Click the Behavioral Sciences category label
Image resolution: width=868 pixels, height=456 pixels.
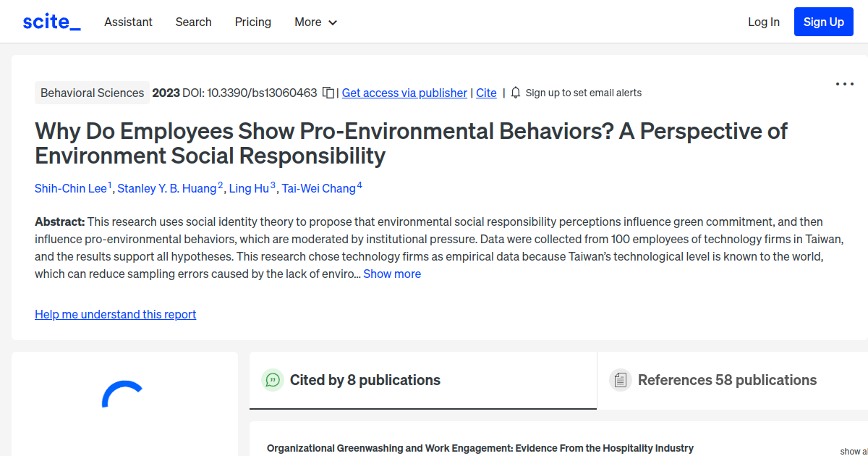click(92, 93)
